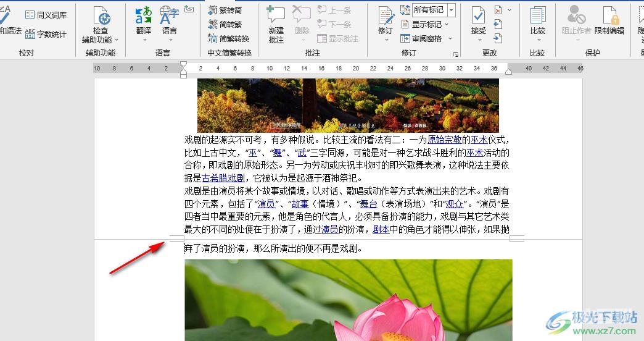
Task: Expand the Track Changes (修订) dropdown arrow
Action: [x=386, y=40]
